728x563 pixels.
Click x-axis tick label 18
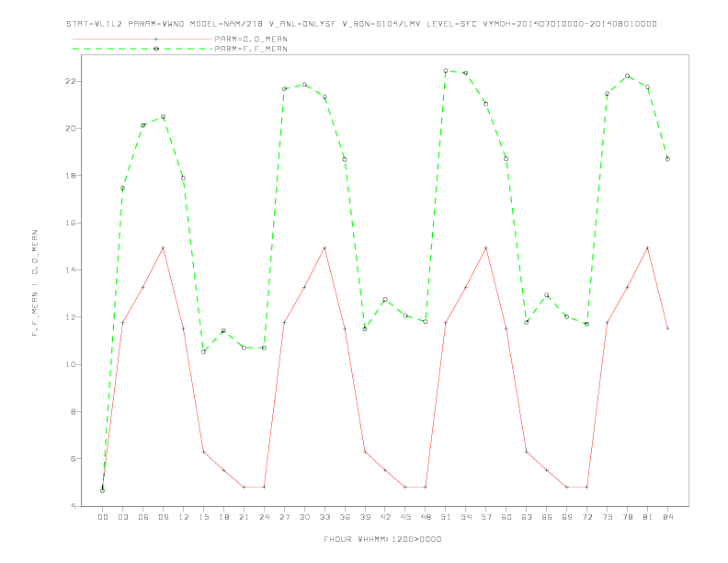pos(223,517)
